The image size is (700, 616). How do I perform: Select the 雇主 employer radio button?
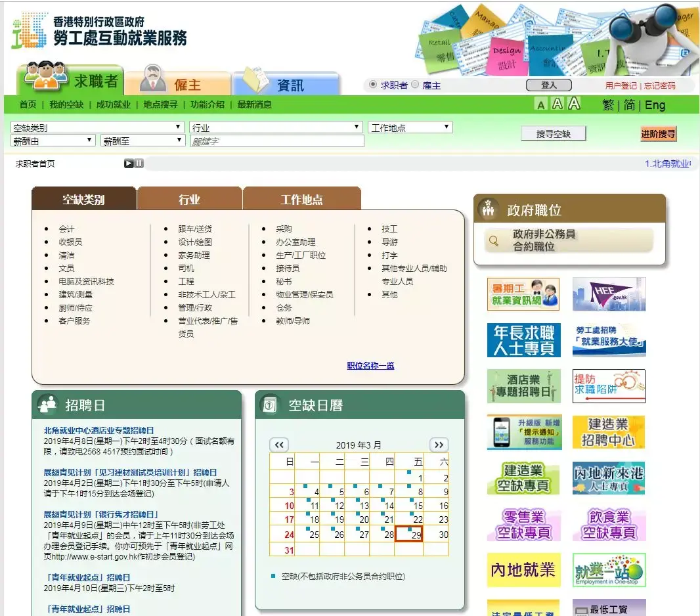(x=416, y=84)
